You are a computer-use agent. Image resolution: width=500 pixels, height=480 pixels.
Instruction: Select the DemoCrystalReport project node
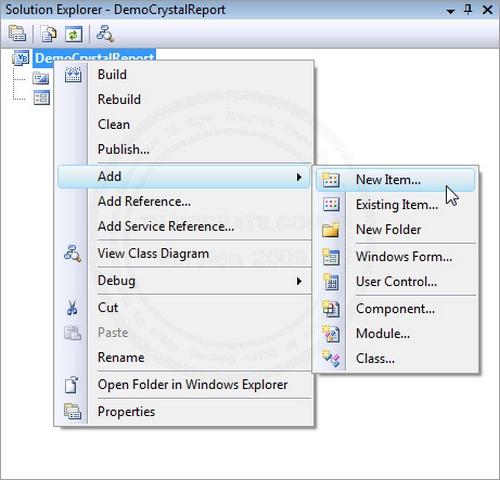pos(95,57)
